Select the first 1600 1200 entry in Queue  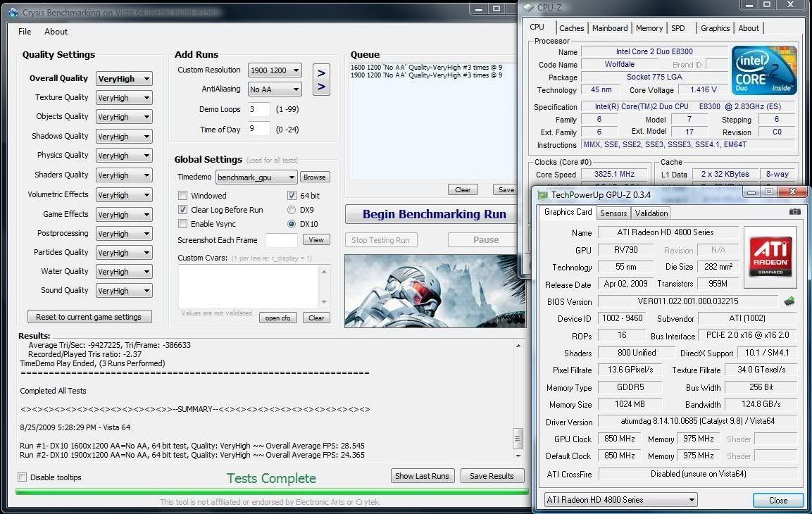426,68
